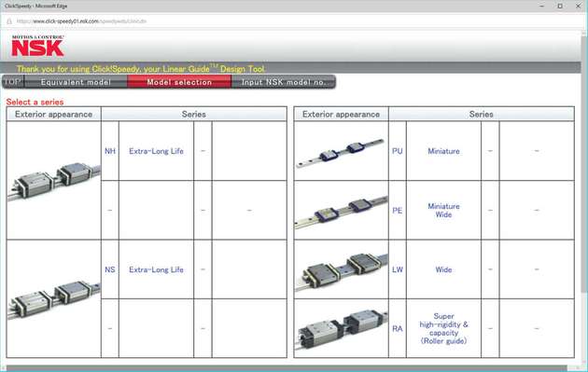The height and width of the screenshot is (372, 588).
Task: Click the NSK logo
Action: coord(37,46)
